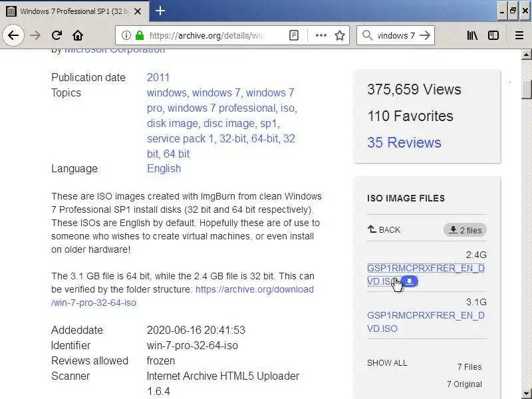Open the 'windows 7 professional' topic link
This screenshot has width=532, height=399.
tap(221, 108)
